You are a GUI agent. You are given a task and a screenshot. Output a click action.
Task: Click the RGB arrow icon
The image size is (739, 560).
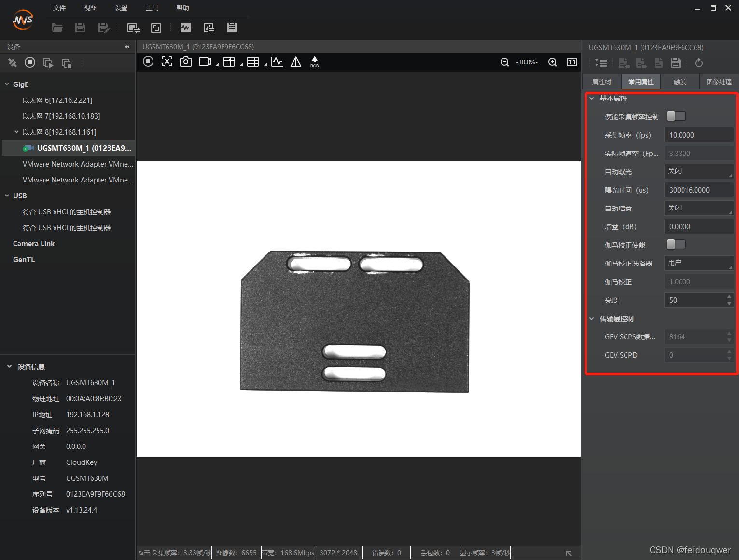pos(315,62)
